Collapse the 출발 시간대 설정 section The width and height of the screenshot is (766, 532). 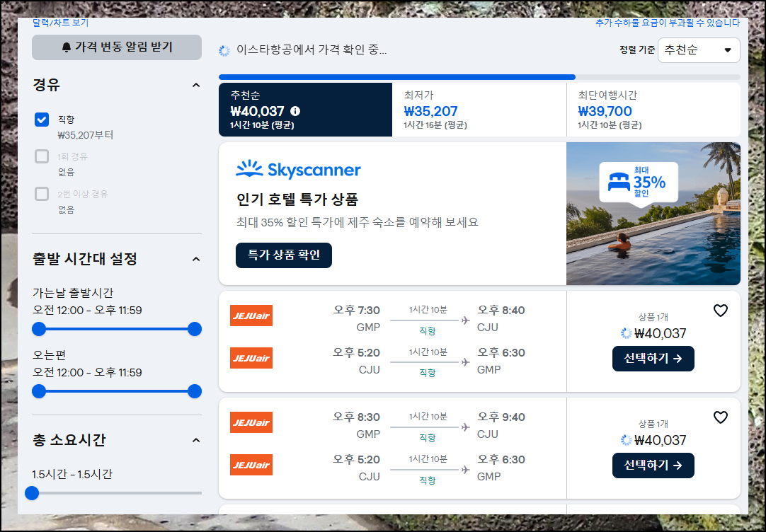coord(196,259)
